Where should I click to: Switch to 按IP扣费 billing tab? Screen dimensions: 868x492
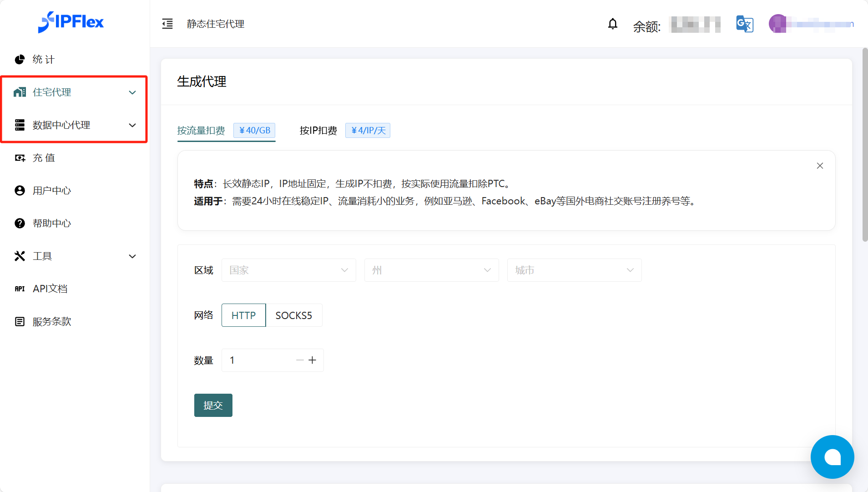click(x=318, y=131)
